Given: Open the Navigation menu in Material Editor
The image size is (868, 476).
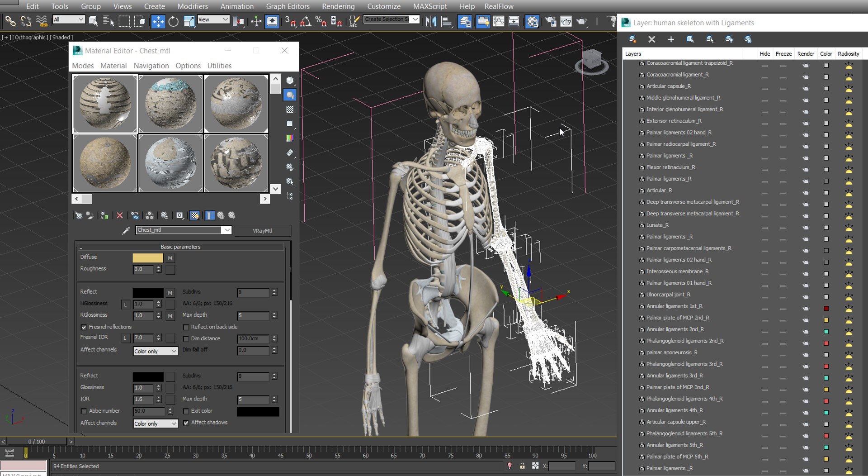Looking at the screenshot, I should point(151,66).
